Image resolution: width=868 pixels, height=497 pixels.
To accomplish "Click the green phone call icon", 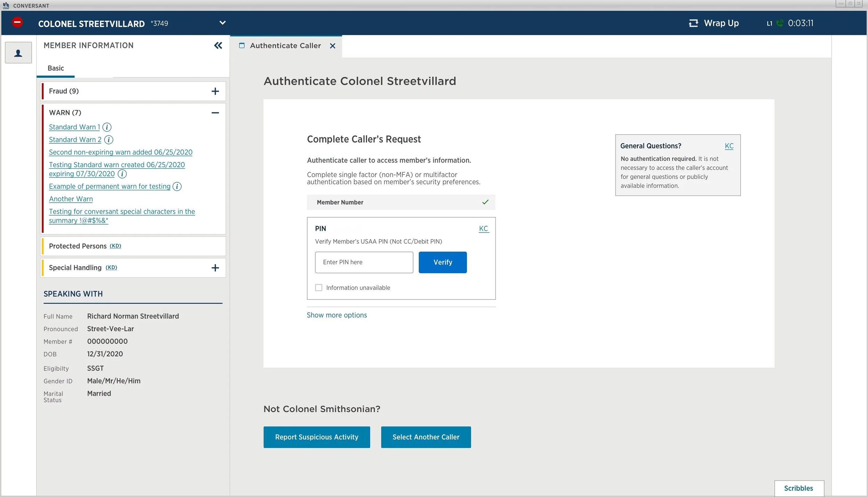I will pos(780,23).
